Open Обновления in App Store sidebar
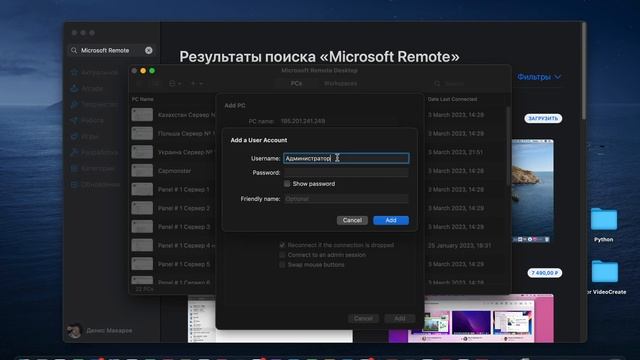 (95, 184)
